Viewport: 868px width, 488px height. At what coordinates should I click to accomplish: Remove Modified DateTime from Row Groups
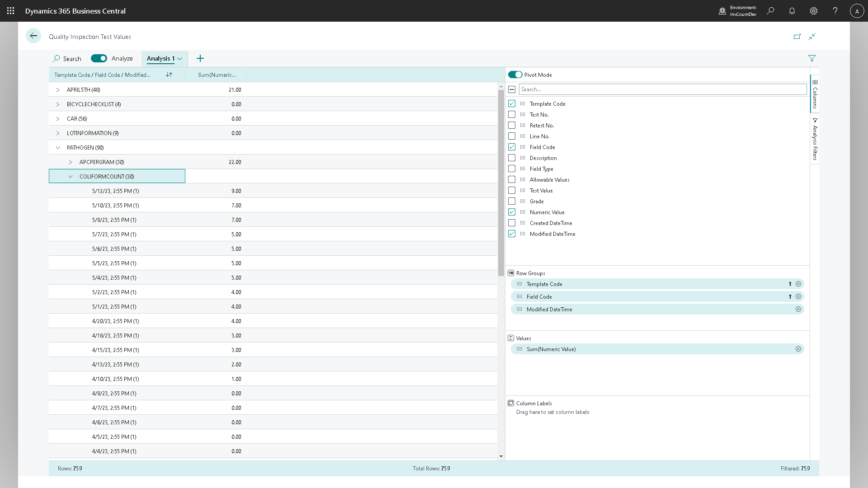(x=798, y=310)
